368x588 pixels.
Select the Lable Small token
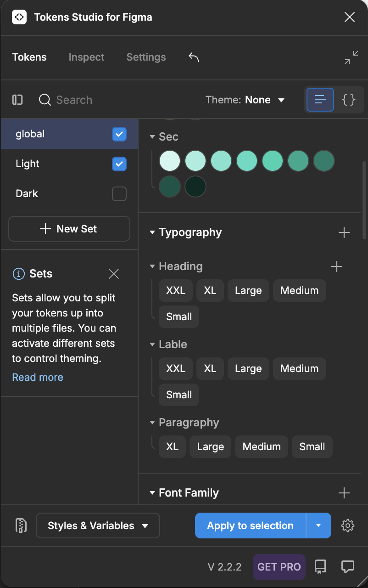coord(179,395)
